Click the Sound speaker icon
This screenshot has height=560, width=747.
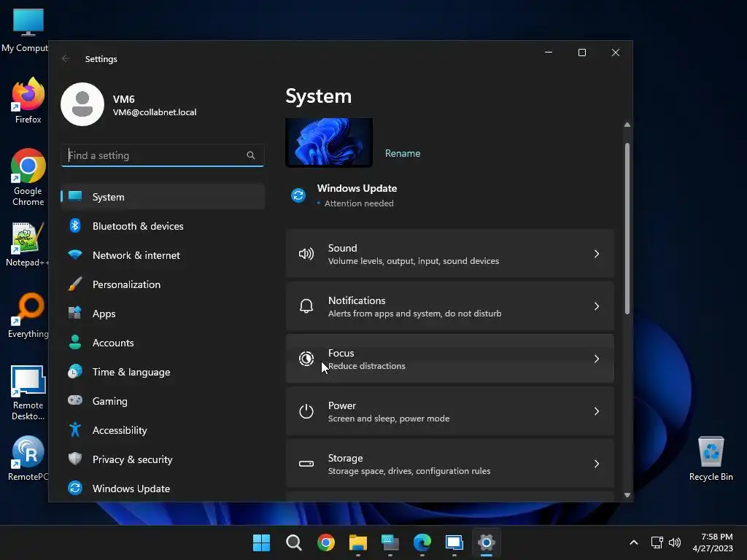pos(306,254)
